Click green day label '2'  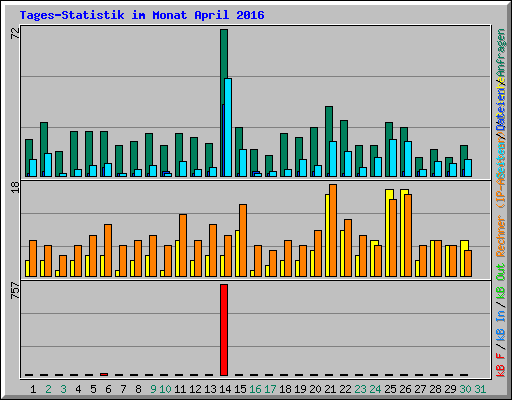point(48,389)
